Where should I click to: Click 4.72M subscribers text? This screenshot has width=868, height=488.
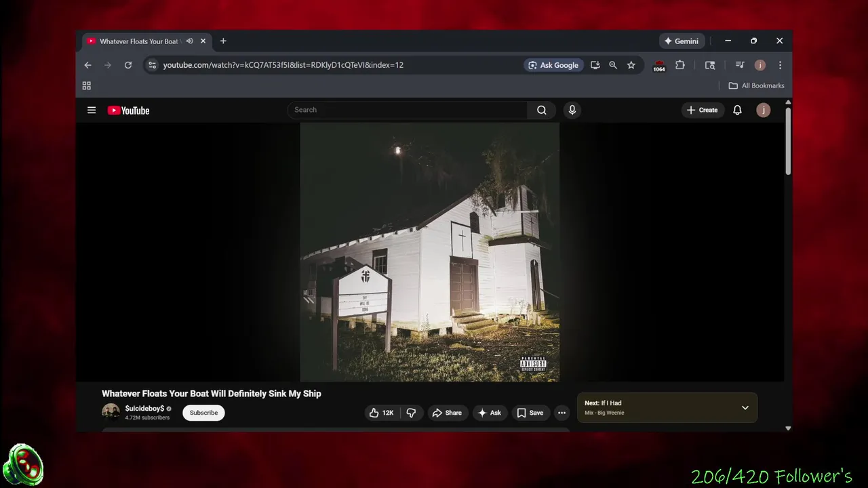[147, 418]
